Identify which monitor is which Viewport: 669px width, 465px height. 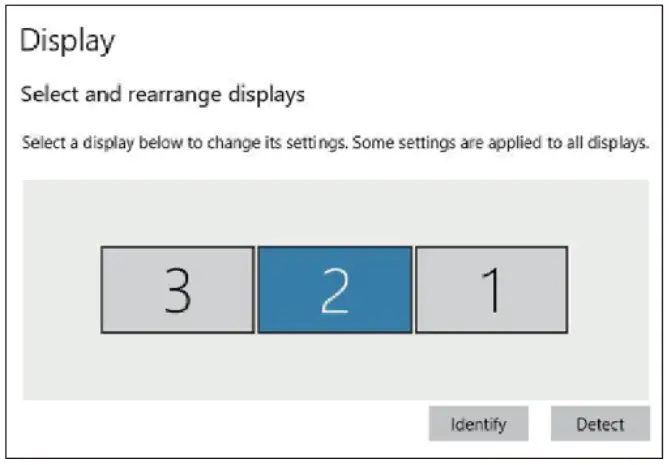[x=478, y=424]
